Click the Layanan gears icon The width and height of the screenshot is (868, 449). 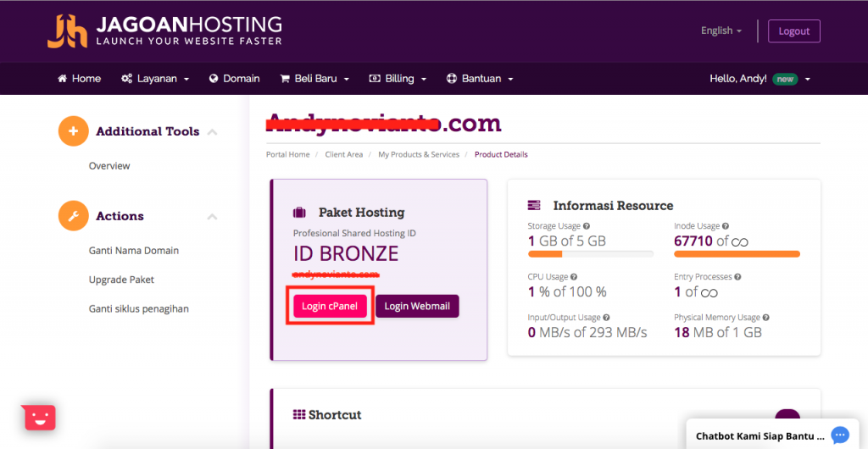126,79
